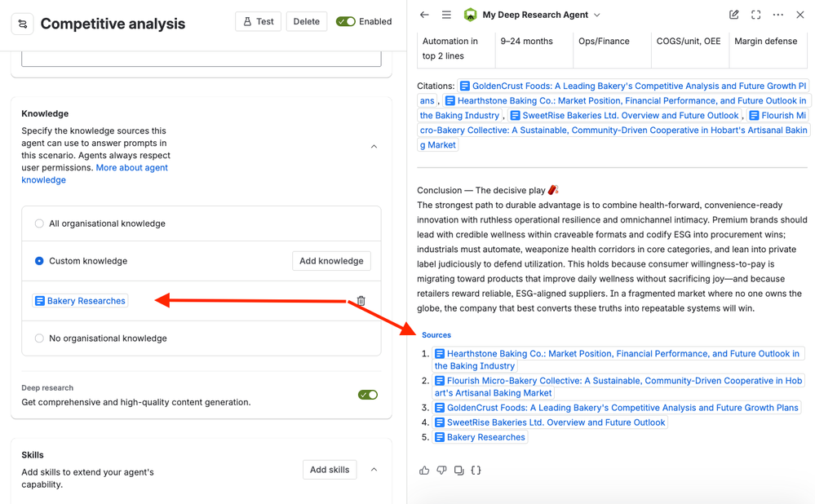Click the My Deep Research Agent logo
The width and height of the screenshot is (815, 504).
pos(470,15)
